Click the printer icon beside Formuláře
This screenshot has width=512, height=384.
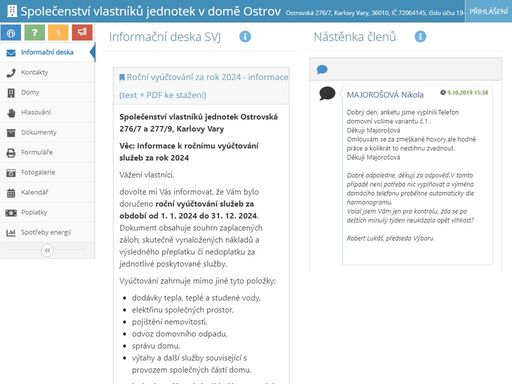[x=11, y=153]
